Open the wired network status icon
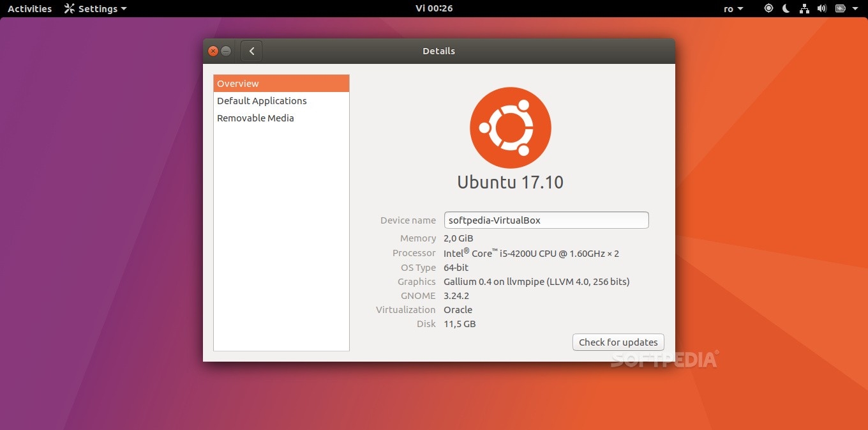 point(804,9)
